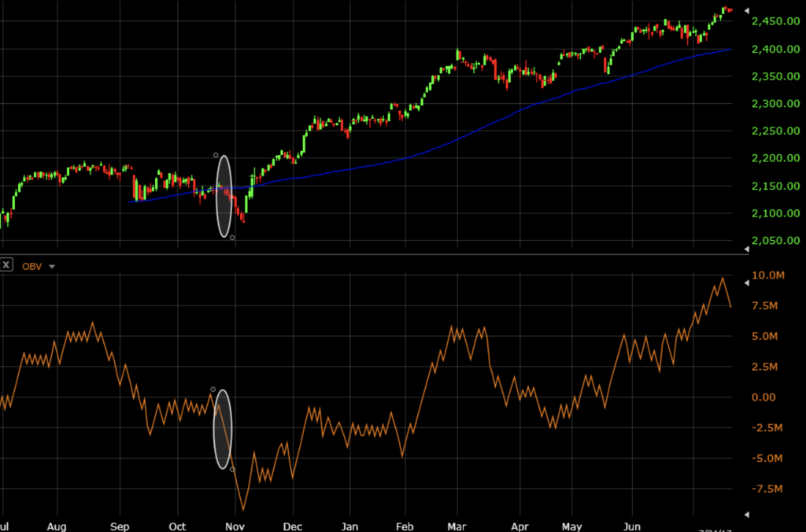Click top scale arrow on OBV axis
Viewport: 806px width, 532px height.
746,281
